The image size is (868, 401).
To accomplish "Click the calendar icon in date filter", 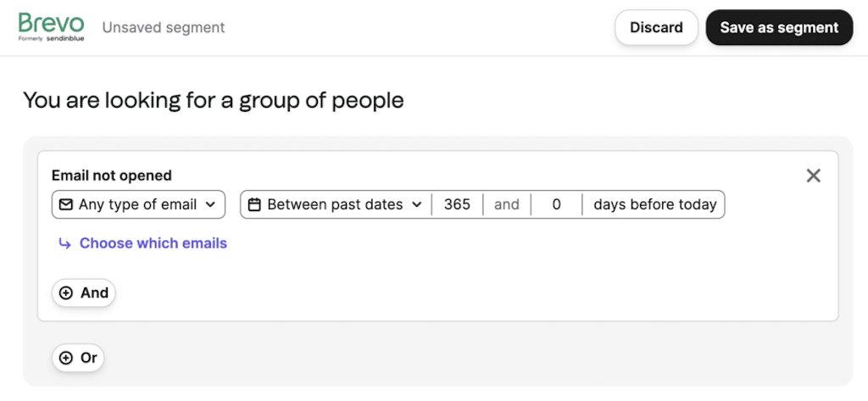I will (x=254, y=204).
